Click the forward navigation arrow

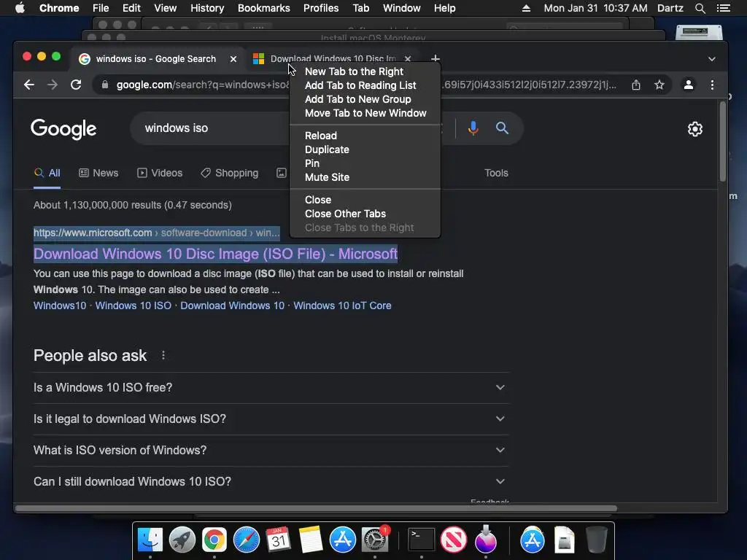tap(53, 85)
